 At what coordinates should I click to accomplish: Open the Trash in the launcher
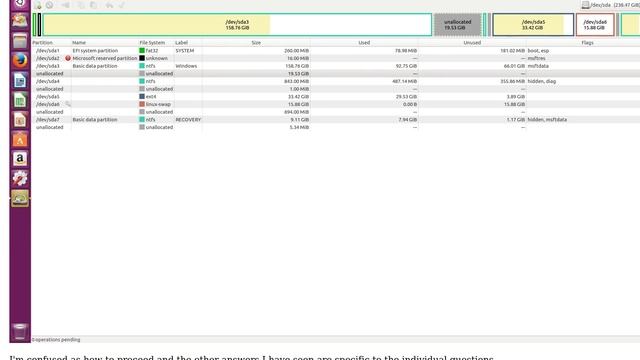point(20,331)
